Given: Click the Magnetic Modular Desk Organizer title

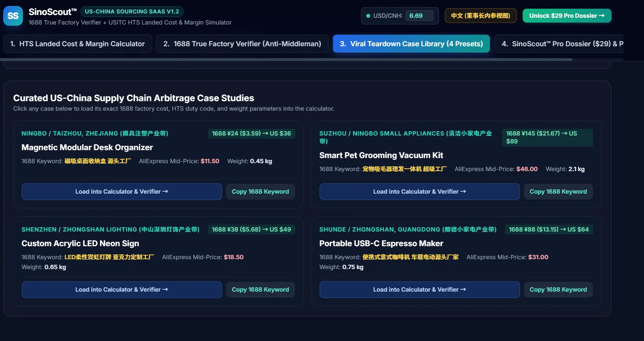Looking at the screenshot, I should click(87, 147).
